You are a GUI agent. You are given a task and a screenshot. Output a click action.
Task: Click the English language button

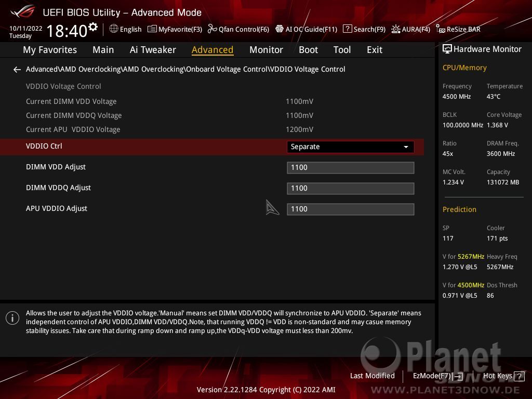pos(126,29)
